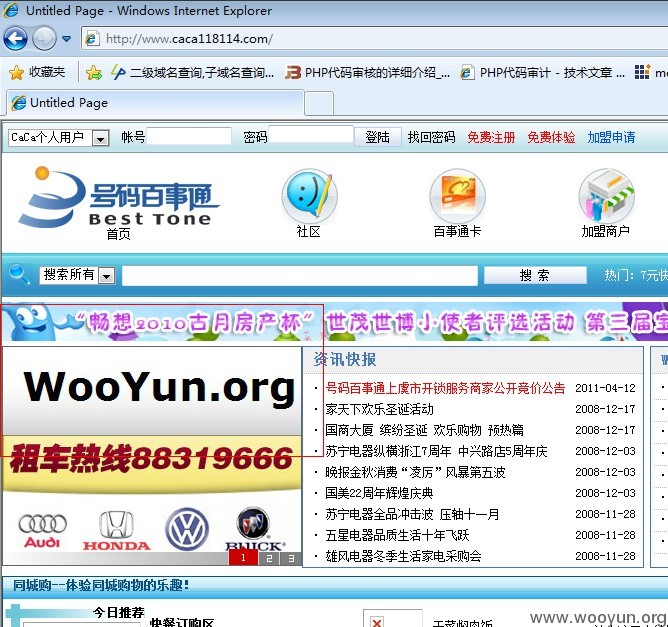Screen dimensions: 668x627
Task: Open news 号码百事通上虞市开锁服务商家公开竞价公告
Action: [445, 388]
